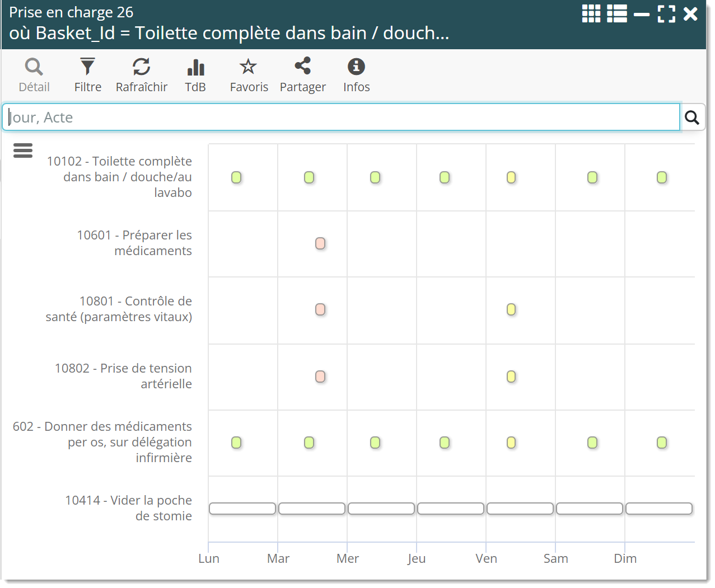The width and height of the screenshot is (715, 588).
Task: Open the hamburger menu above chart
Action: 23,150
